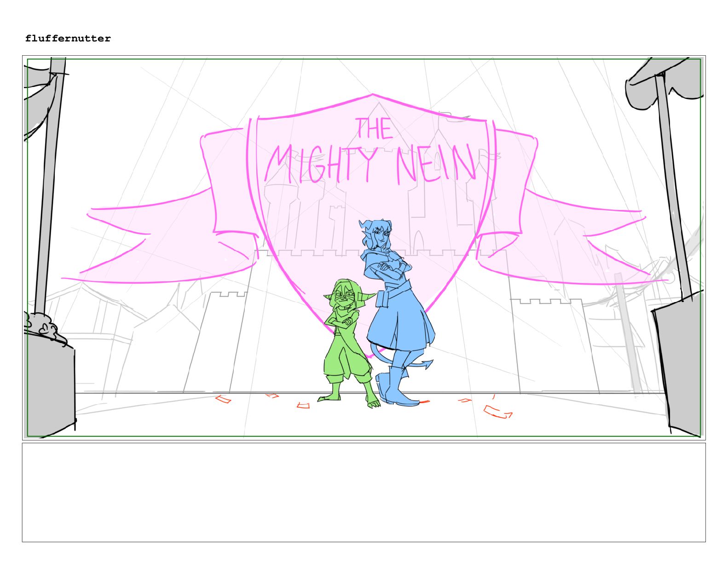Click the left castle tower battlement
728x564 pixels.
pos(229,295)
